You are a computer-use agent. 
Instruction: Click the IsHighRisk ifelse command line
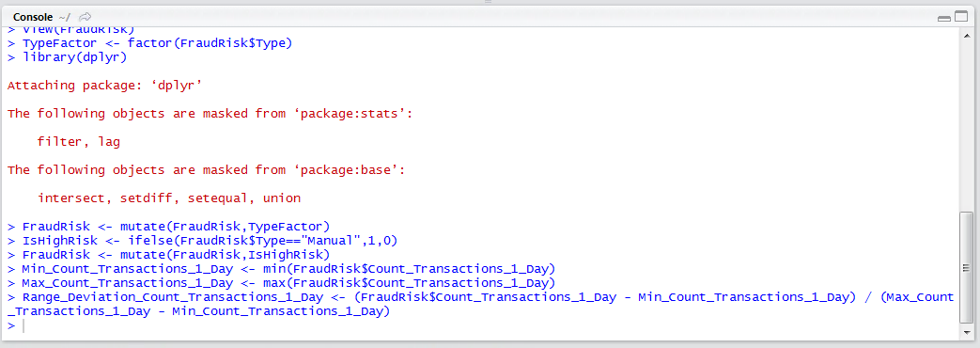[x=203, y=241]
